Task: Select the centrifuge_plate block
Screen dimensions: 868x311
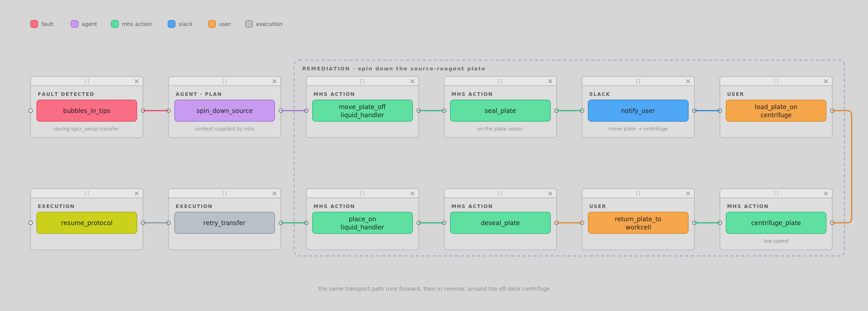Action: 776,223
